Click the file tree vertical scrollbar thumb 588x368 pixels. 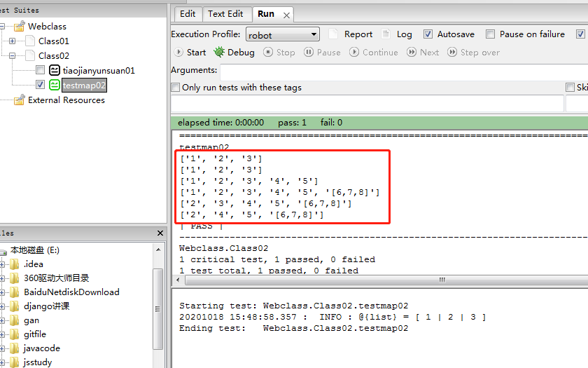[x=158, y=308]
